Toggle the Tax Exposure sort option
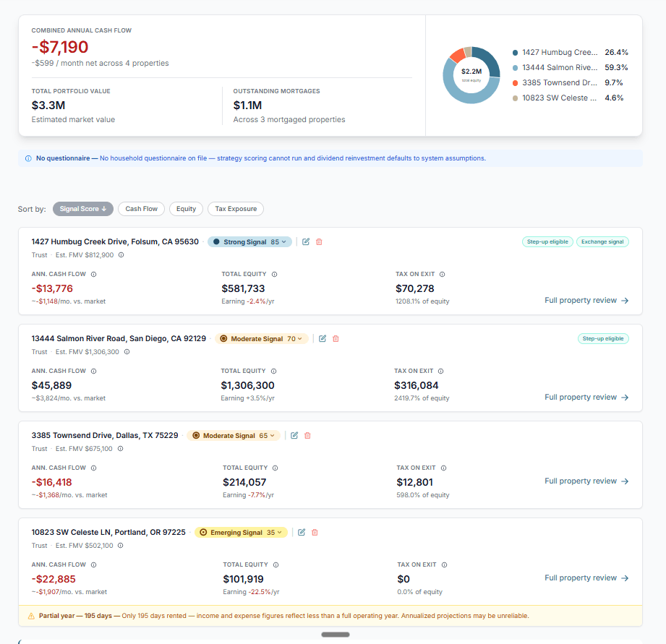This screenshot has width=666, height=644. (x=235, y=209)
